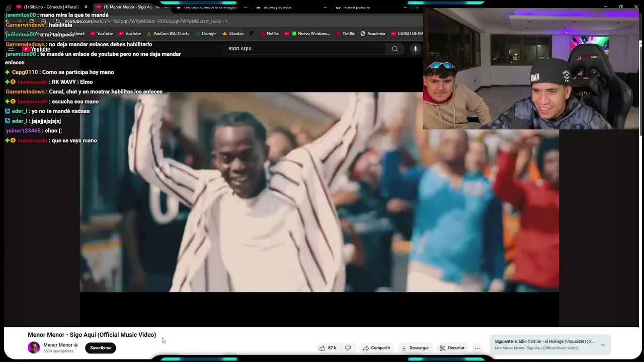
Task: Click chat username Capg0110
Action: tap(25, 72)
